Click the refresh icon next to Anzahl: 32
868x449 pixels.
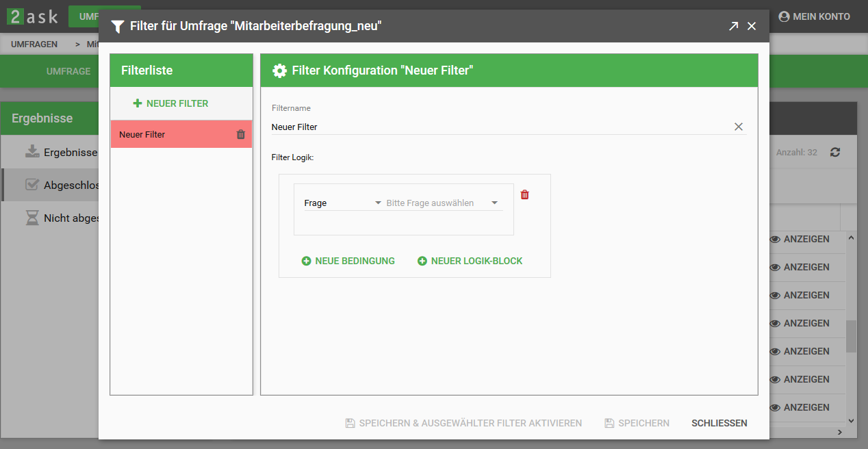pos(835,152)
